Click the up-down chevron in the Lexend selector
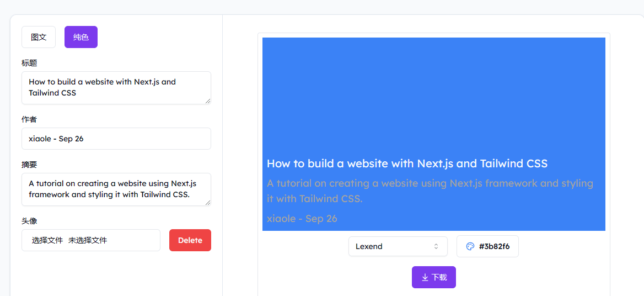644x296 pixels. (436, 246)
